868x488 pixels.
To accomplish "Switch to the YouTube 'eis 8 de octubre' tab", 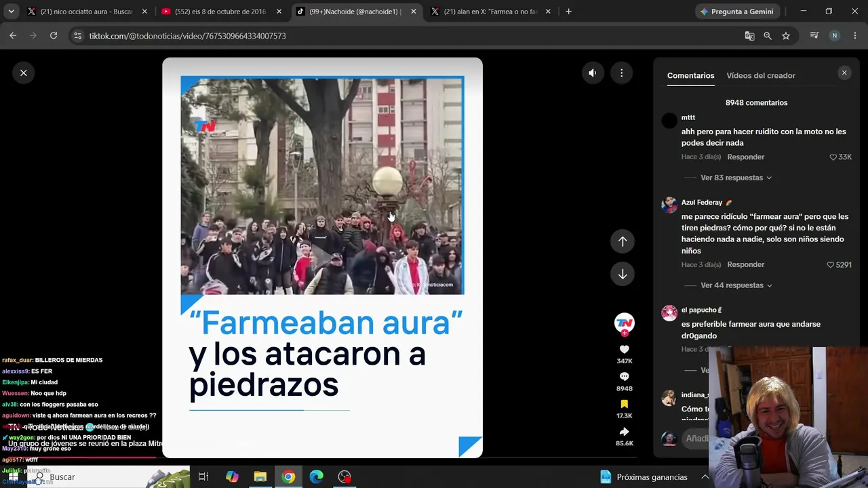I will pos(220,12).
